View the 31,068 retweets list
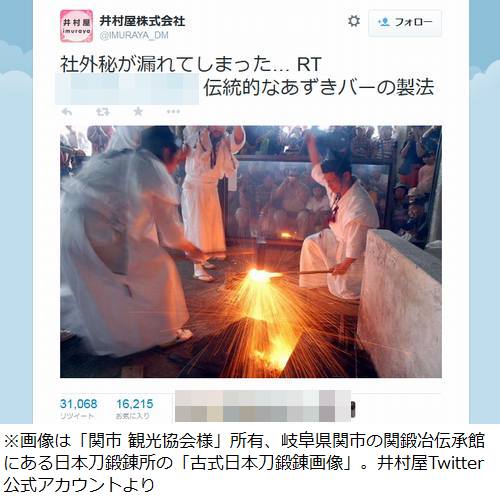This screenshot has width=500, height=496. (x=79, y=404)
